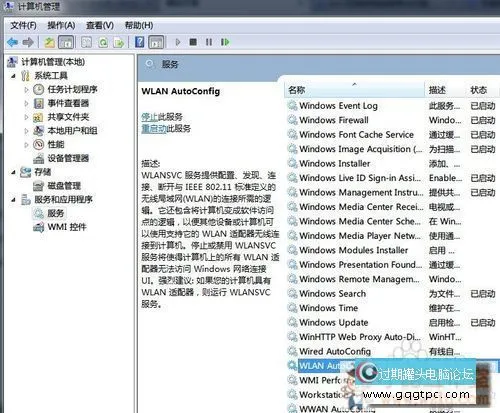The image size is (500, 413).
Task: Select 任务计划程序 clock icon
Action: 39,89
